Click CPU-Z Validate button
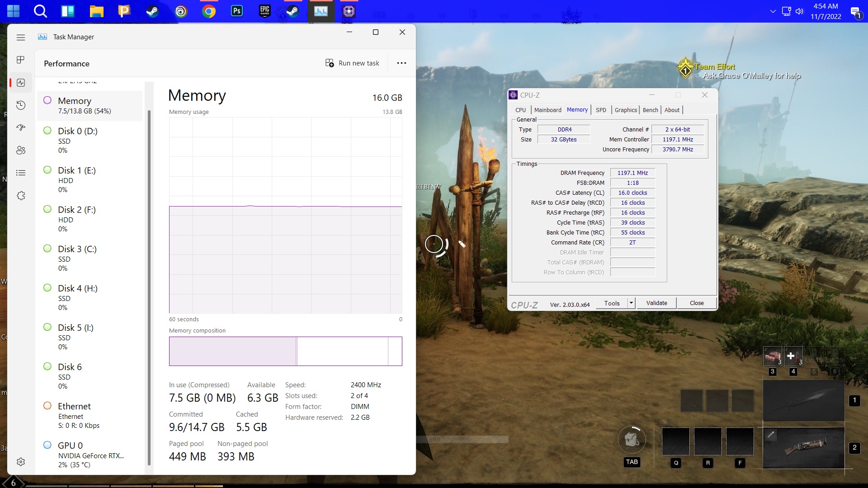Screen dimensions: 868x488 tap(656, 303)
